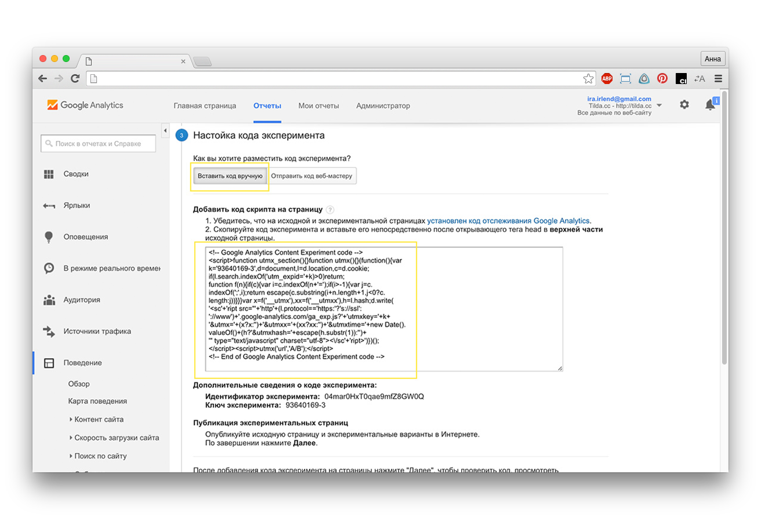Click the settings gear icon
Image resolution: width=761 pixels, height=532 pixels.
[684, 105]
